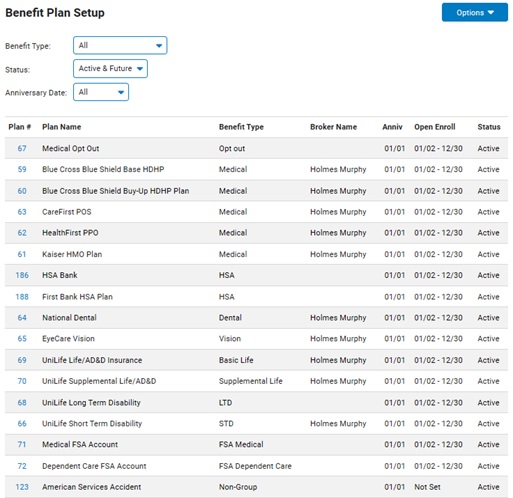Viewport: 513px width, 498px height.
Task: Click plan number 70 link
Action: coord(22,381)
